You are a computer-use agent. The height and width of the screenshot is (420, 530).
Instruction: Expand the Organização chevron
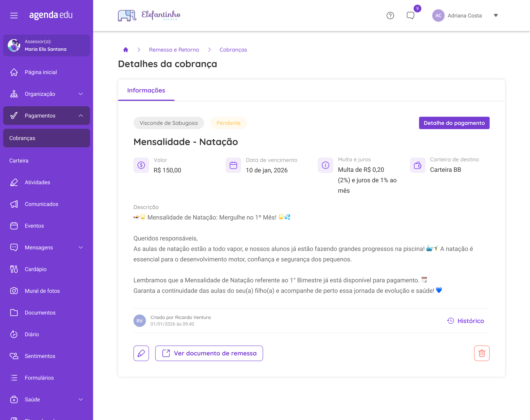81,94
